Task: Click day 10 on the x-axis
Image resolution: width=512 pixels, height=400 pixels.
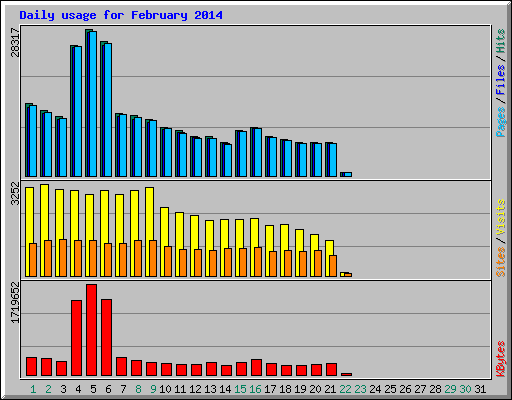Action: pyautogui.click(x=165, y=389)
